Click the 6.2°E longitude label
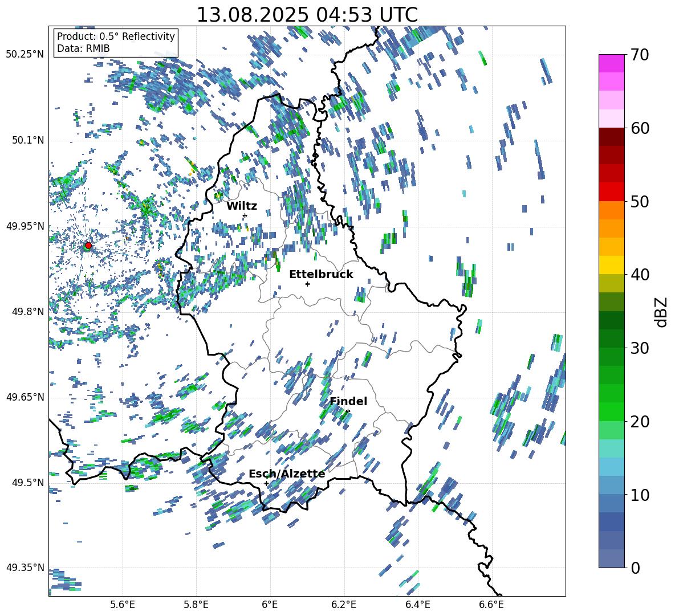Screen dimensions: 675x616 click(x=344, y=605)
